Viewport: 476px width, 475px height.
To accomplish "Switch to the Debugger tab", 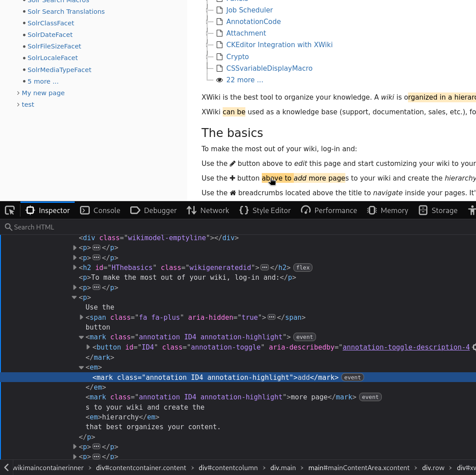I will [153, 210].
